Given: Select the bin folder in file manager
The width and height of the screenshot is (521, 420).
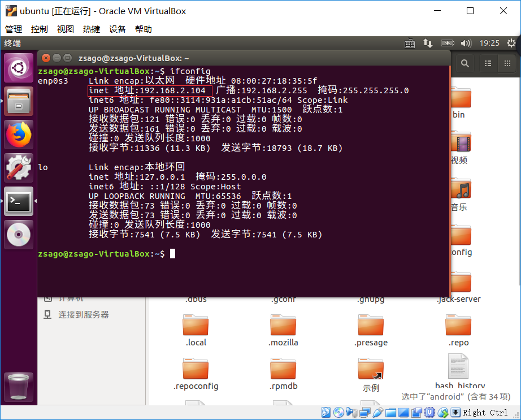Looking at the screenshot, I should coord(461,103).
